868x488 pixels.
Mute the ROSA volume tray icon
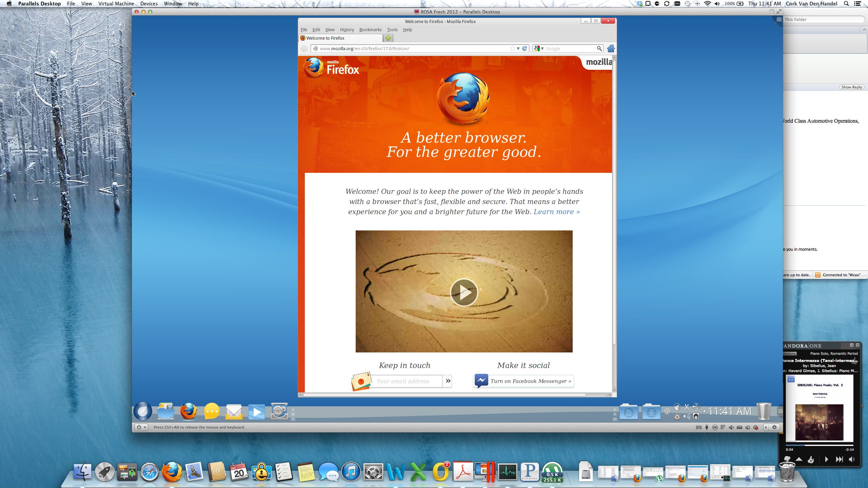point(687,416)
